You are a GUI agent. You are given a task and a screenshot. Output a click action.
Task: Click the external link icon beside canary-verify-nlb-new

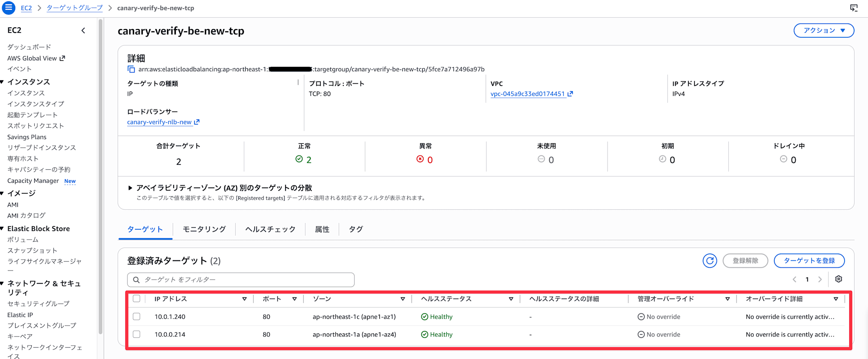coord(197,122)
